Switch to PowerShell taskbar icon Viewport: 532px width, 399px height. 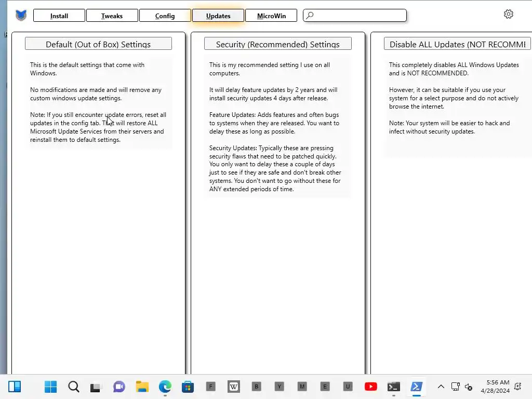point(416,387)
